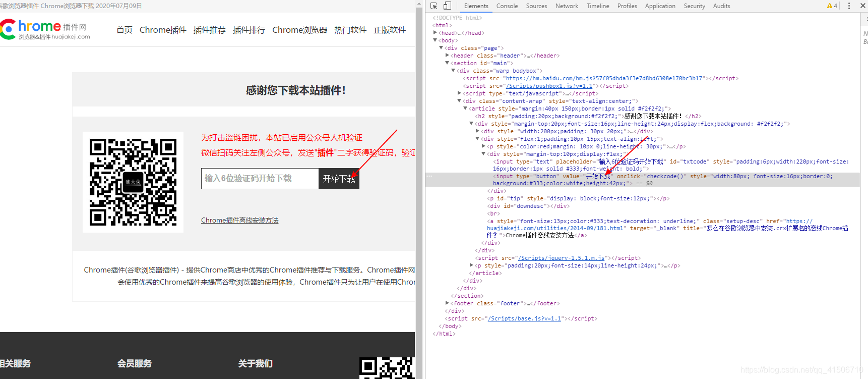Toggle the device toolbar icon in DevTools
Viewport: 868px width, 379px height.
[x=447, y=6]
